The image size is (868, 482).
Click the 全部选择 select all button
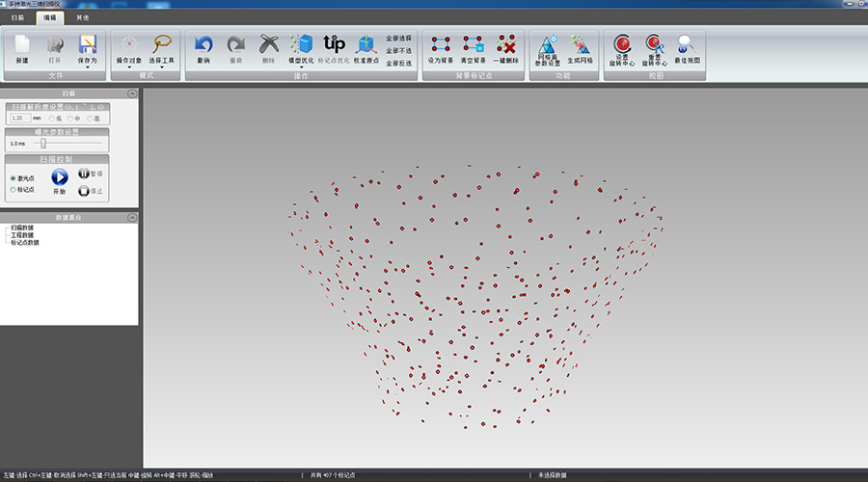click(x=398, y=38)
